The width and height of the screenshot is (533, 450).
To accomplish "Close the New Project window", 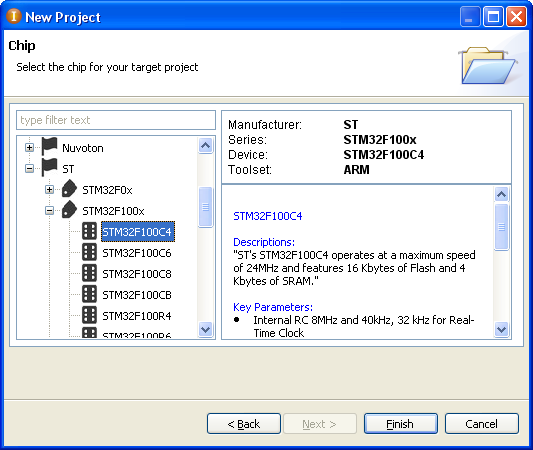I will point(516,16).
